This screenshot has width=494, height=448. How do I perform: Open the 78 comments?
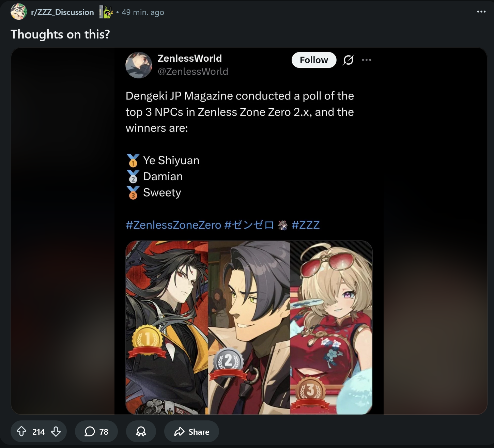pos(96,432)
